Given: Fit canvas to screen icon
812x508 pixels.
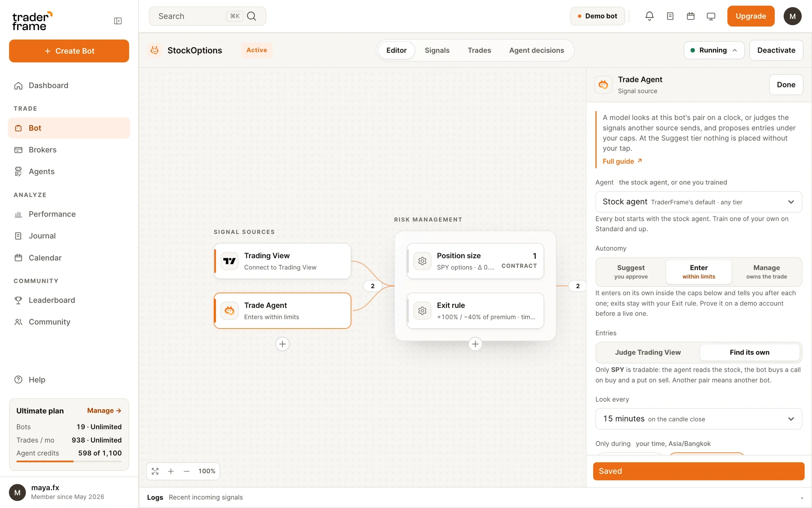Looking at the screenshot, I should pos(155,471).
